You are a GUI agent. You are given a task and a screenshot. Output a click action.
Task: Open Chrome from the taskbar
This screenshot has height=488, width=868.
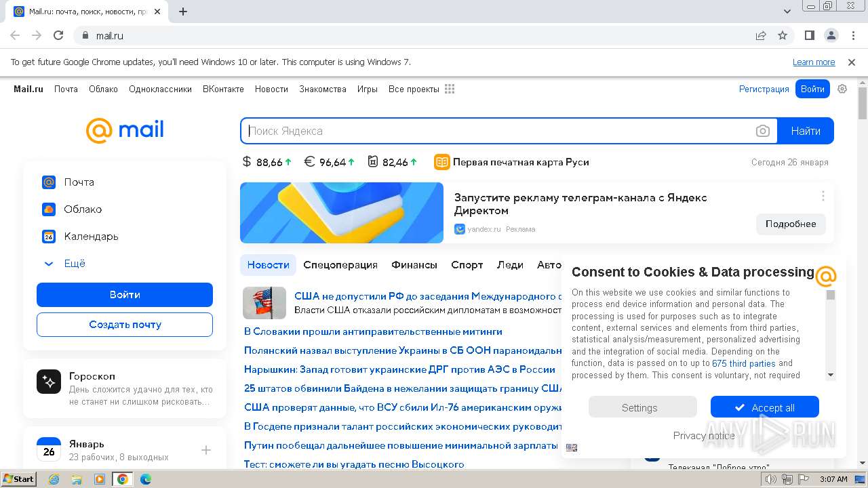[x=123, y=479]
